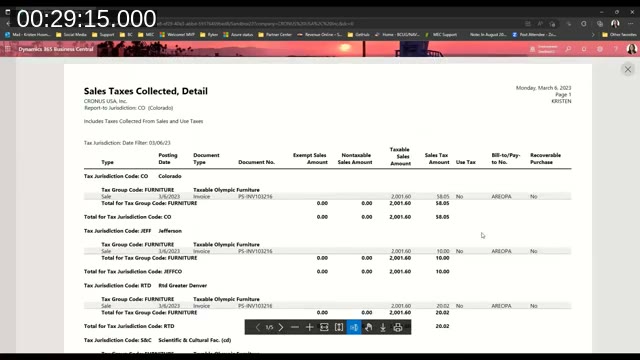Open browser collections icon
The height and width of the screenshot is (360, 640).
[600, 24]
